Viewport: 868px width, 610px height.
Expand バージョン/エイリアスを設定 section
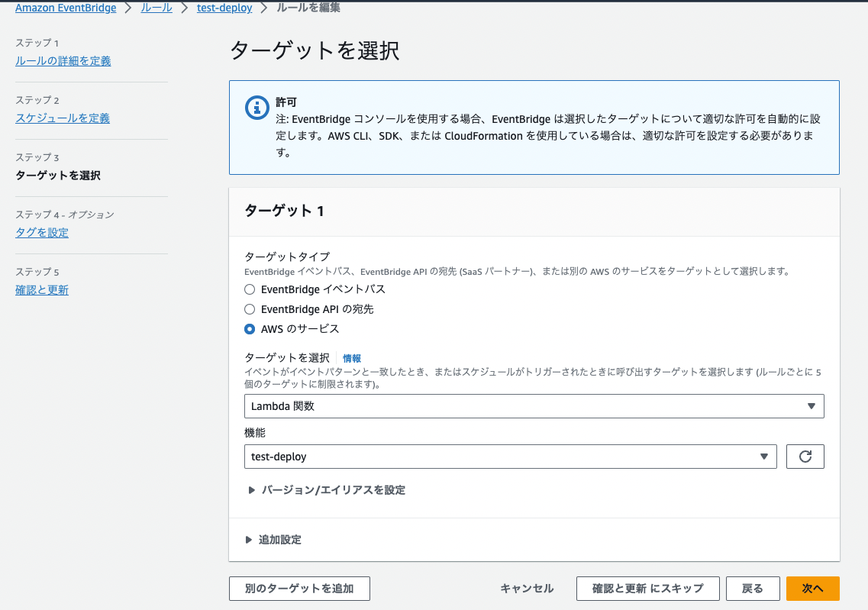[327, 490]
